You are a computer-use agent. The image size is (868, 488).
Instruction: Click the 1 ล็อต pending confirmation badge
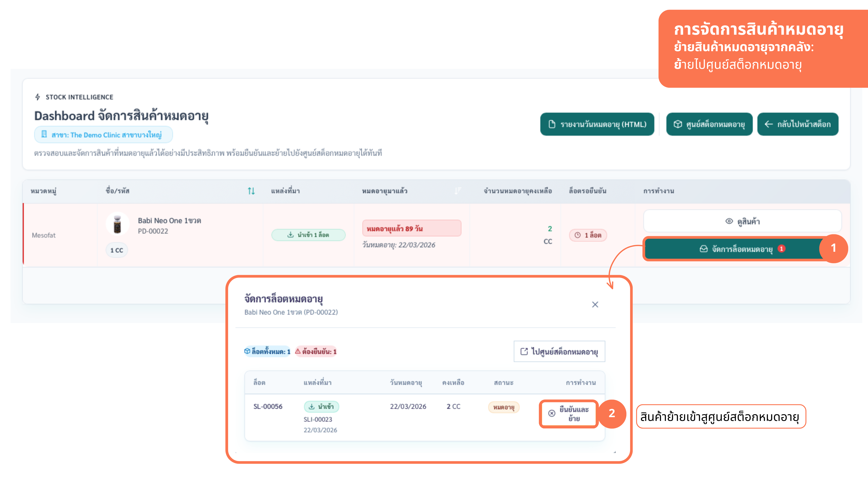tap(588, 235)
